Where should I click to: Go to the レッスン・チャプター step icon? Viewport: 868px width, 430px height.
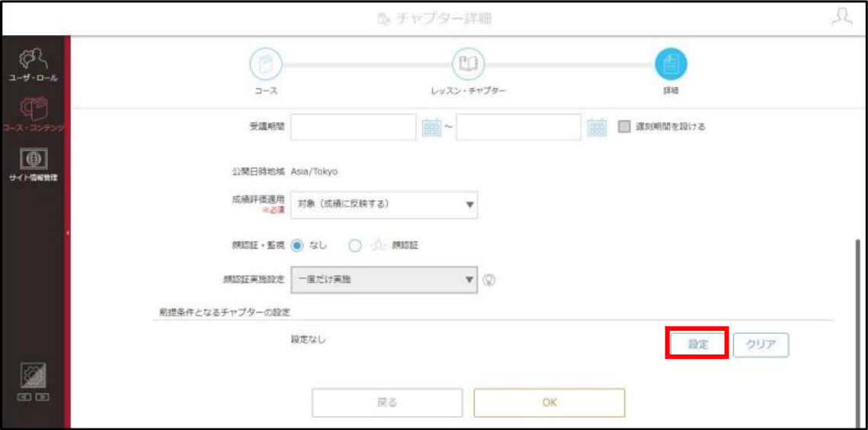coord(469,64)
